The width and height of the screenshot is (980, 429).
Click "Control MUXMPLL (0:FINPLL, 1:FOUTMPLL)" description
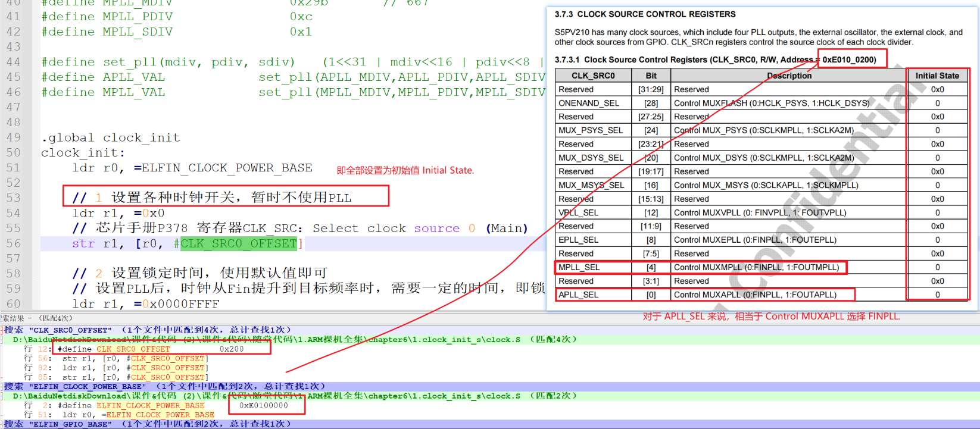click(x=756, y=267)
